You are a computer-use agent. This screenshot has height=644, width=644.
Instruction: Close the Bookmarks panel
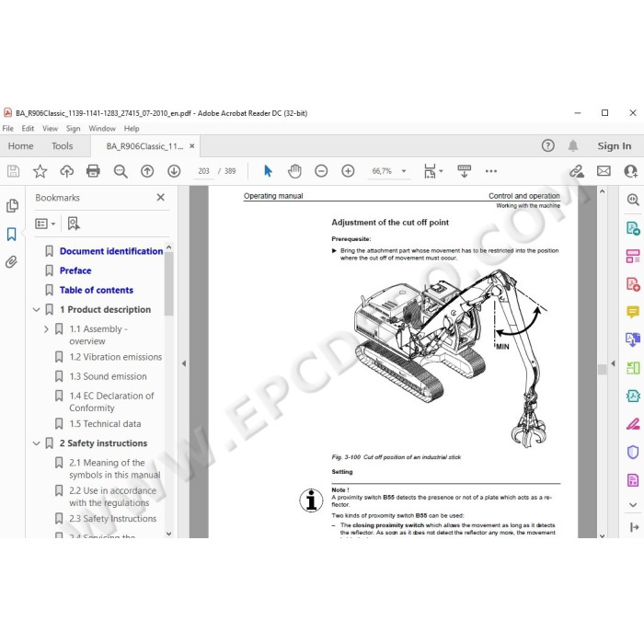tap(161, 197)
